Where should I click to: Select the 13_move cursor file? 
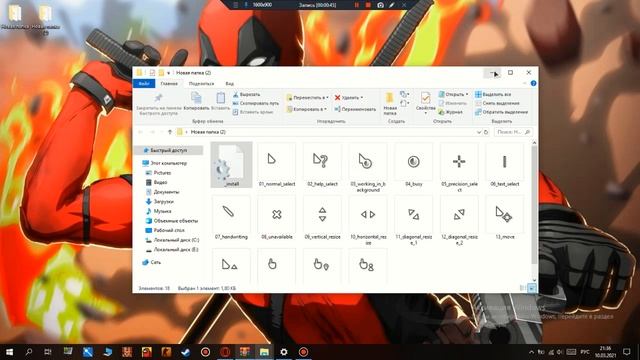(x=504, y=218)
